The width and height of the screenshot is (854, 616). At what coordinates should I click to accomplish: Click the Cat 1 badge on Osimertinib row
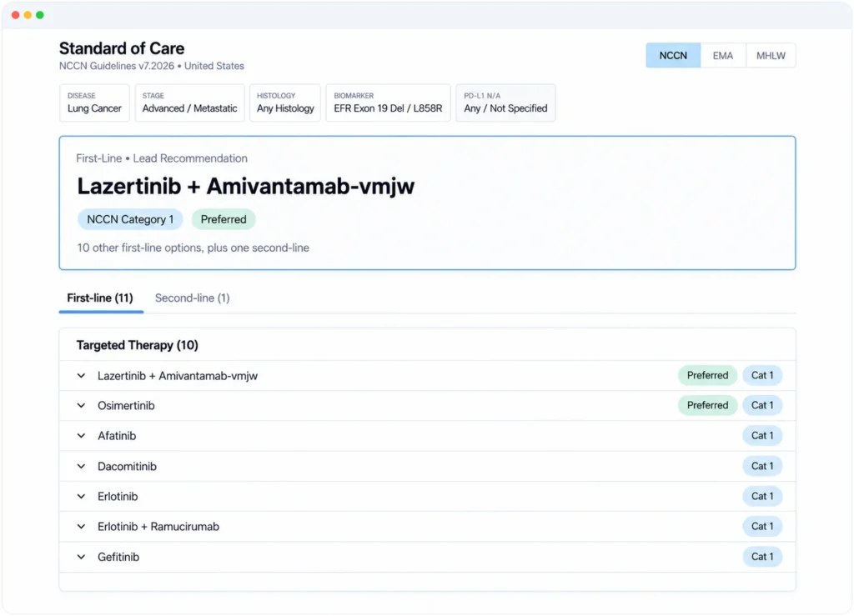pyautogui.click(x=762, y=405)
